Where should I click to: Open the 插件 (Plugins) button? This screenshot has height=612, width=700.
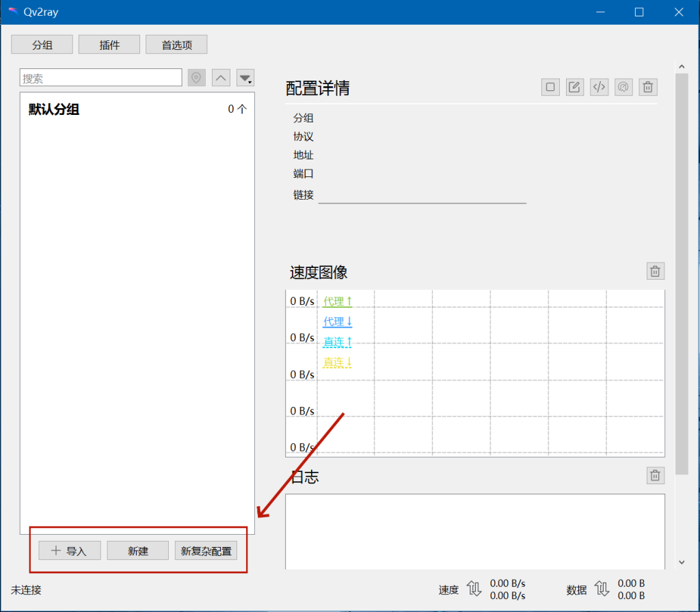tap(109, 44)
